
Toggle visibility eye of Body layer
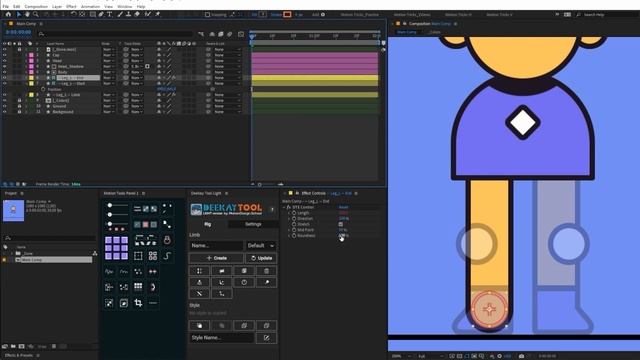5,72
